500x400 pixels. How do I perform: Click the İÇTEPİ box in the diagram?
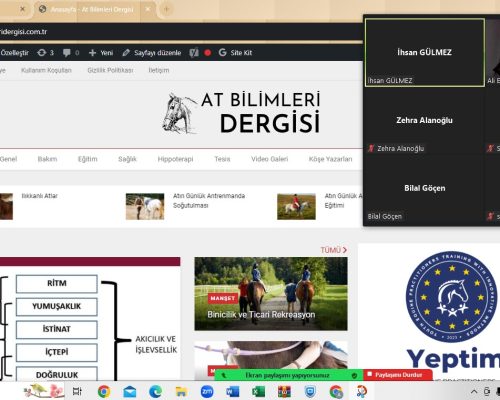click(x=57, y=352)
